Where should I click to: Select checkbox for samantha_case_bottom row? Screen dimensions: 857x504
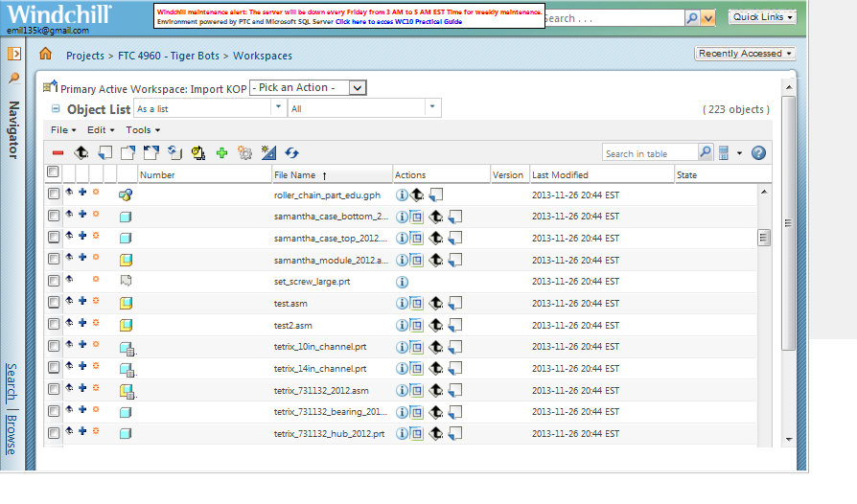coord(54,216)
